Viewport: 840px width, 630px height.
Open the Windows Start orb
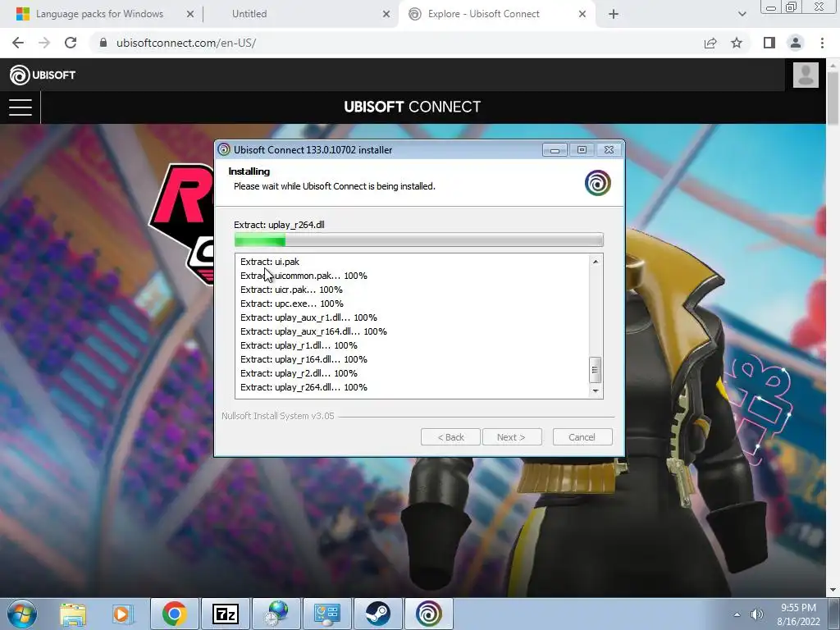click(22, 614)
